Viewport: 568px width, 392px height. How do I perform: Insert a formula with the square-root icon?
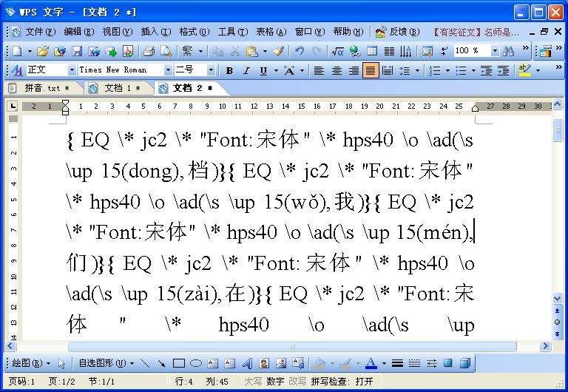pyautogui.click(x=337, y=51)
